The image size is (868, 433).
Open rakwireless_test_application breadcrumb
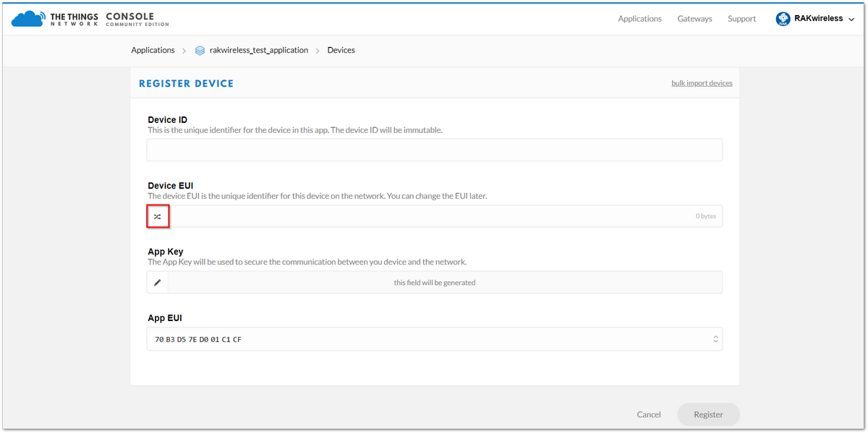(259, 51)
